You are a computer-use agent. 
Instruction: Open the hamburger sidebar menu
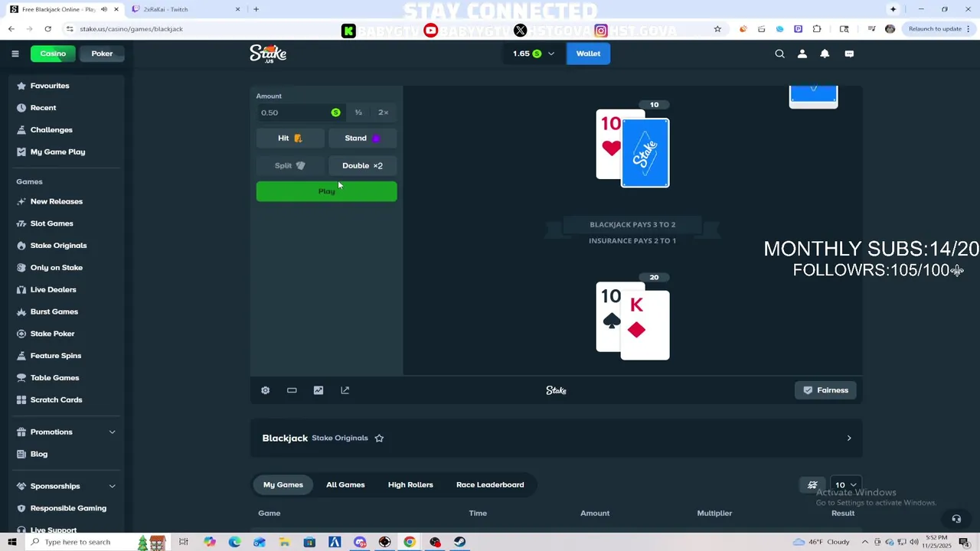pyautogui.click(x=15, y=54)
